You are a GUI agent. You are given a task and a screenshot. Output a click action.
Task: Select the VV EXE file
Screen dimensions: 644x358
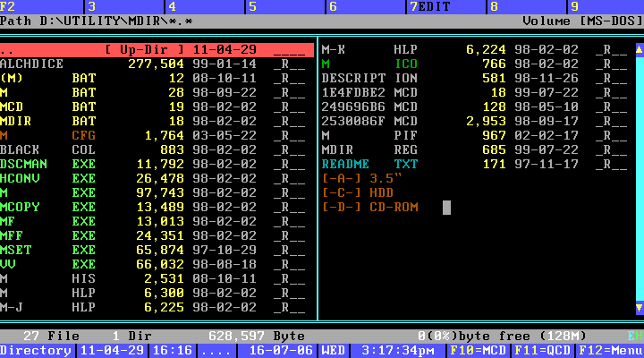click(x=157, y=265)
